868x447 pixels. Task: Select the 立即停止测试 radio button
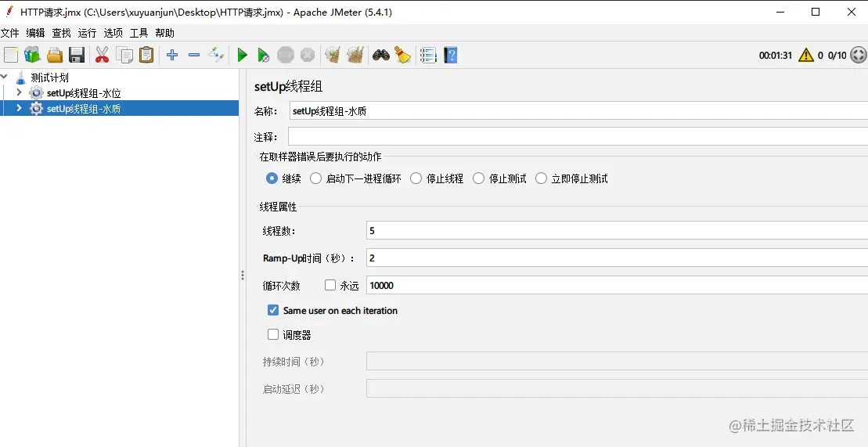point(541,178)
